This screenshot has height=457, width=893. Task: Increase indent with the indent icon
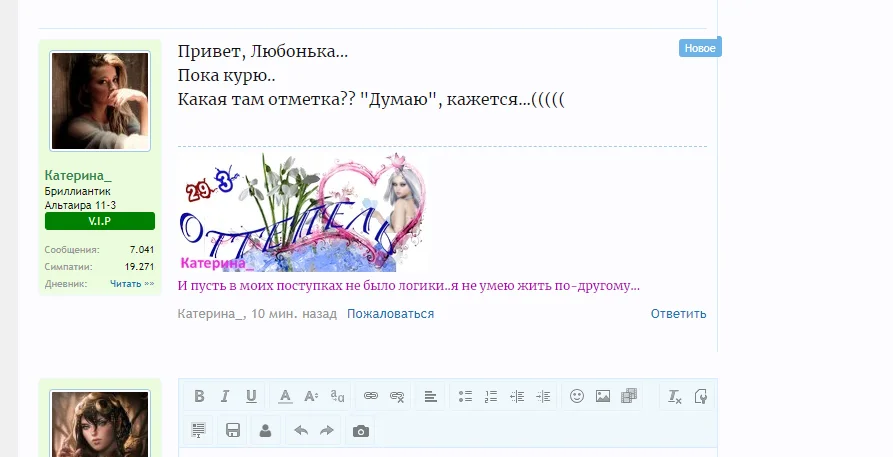click(543, 396)
